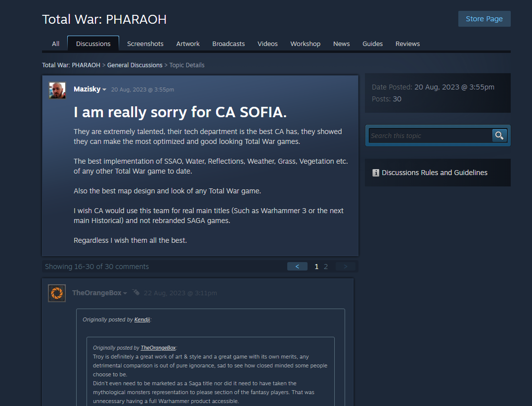Click the info icon beside Discussions Rules

376,173
